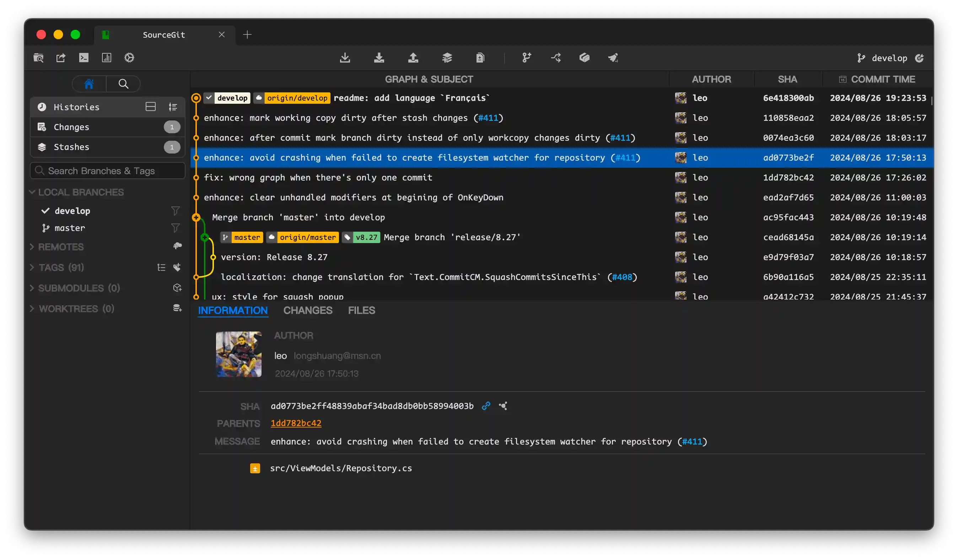This screenshot has height=560, width=958.
Task: Refresh repository using icon beside develop
Action: click(920, 58)
